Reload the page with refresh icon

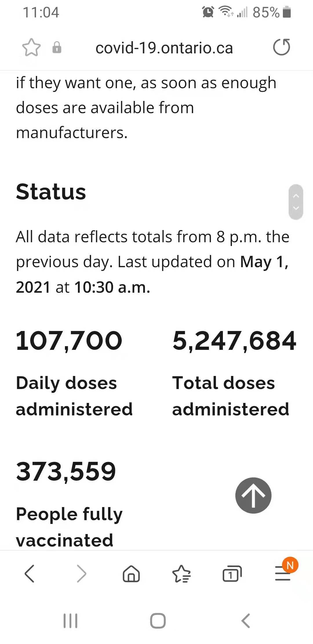tap(281, 47)
